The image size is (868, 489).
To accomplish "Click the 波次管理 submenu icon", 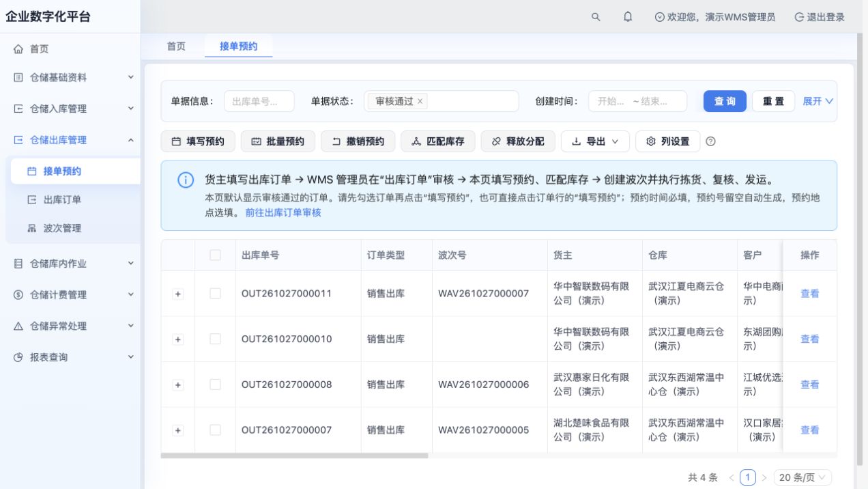I will (32, 228).
